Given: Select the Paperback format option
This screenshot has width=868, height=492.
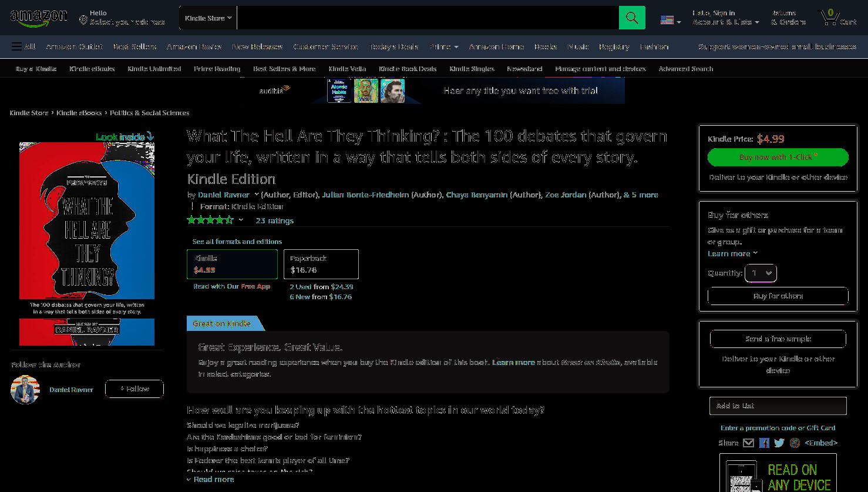Looking at the screenshot, I should (x=321, y=264).
